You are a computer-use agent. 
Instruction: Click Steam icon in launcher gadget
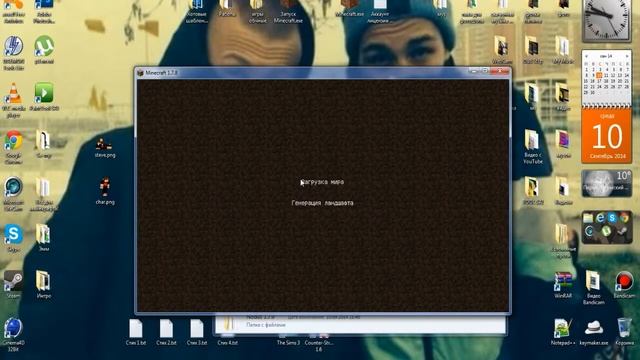click(x=622, y=231)
